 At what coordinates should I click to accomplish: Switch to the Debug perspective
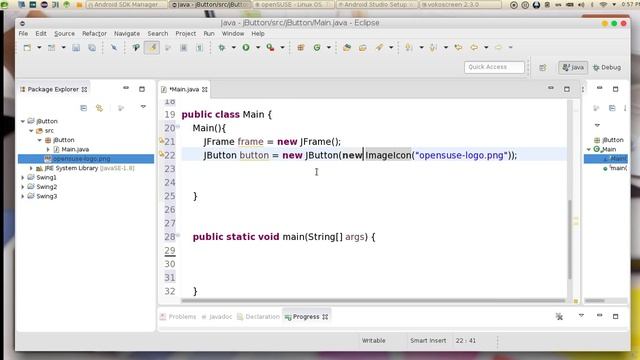tap(607, 67)
